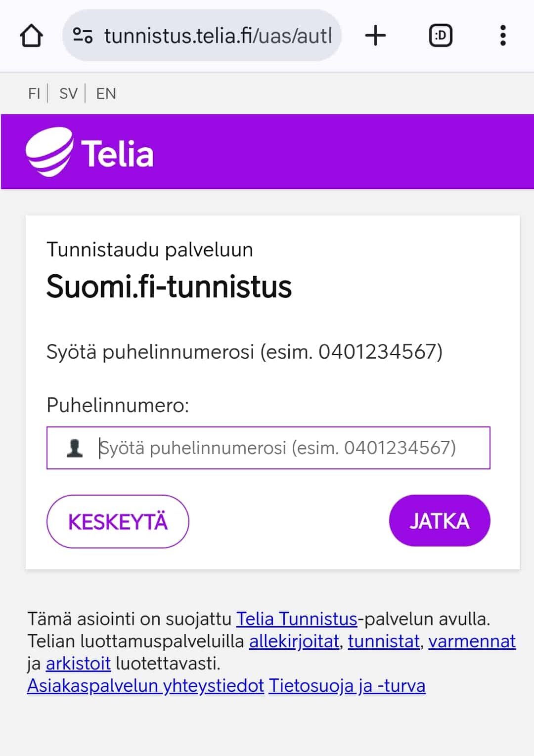
Task: Tap the URL address bar text
Action: coord(218,36)
